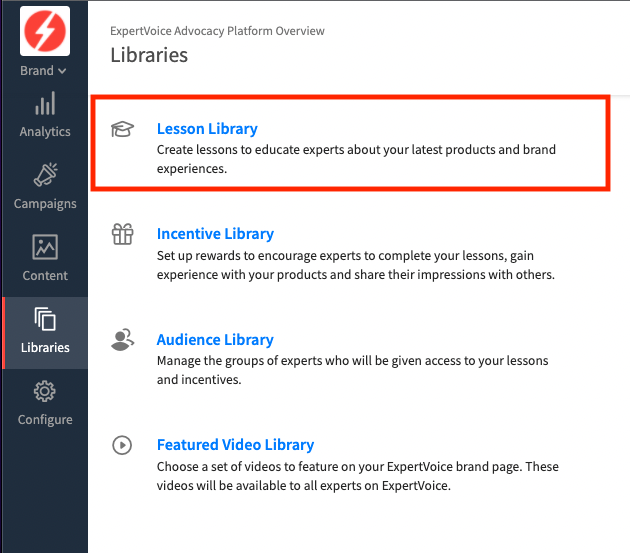Open Analytics bar chart icon
This screenshot has height=553, width=630.
[x=45, y=103]
